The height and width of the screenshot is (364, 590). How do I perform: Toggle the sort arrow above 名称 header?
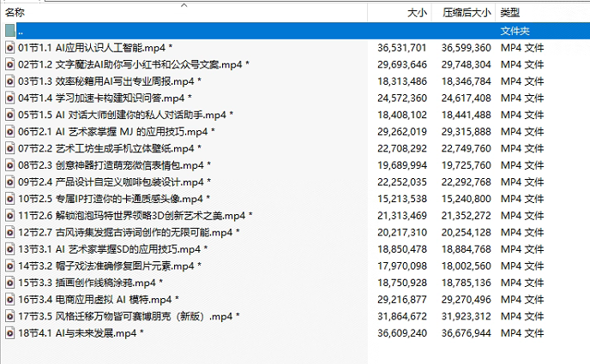coord(184,3)
